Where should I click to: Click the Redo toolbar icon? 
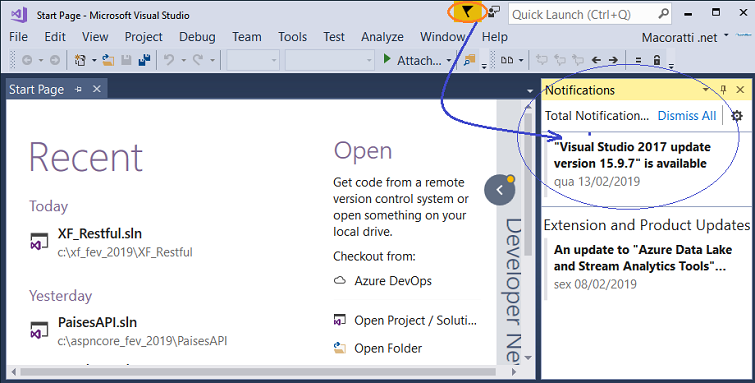point(197,60)
